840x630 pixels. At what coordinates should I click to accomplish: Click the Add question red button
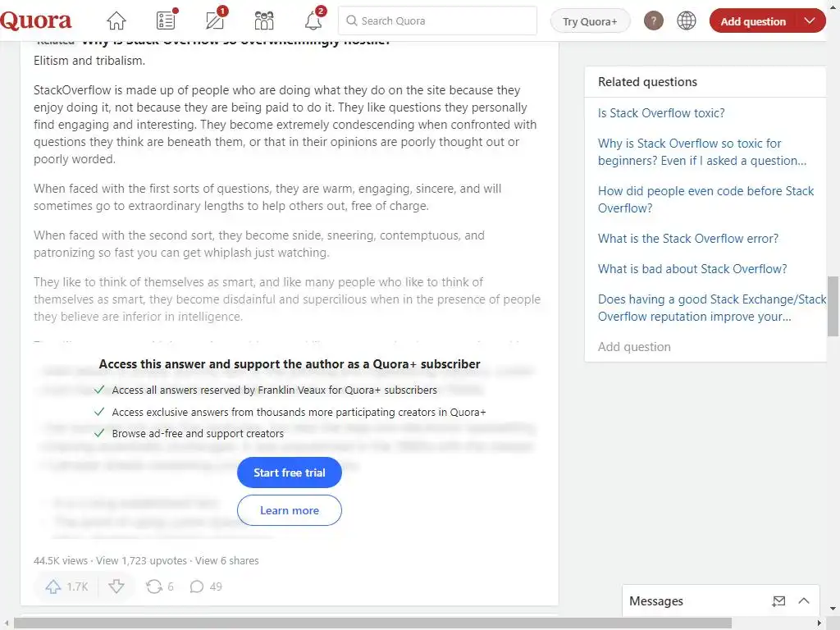coord(753,21)
